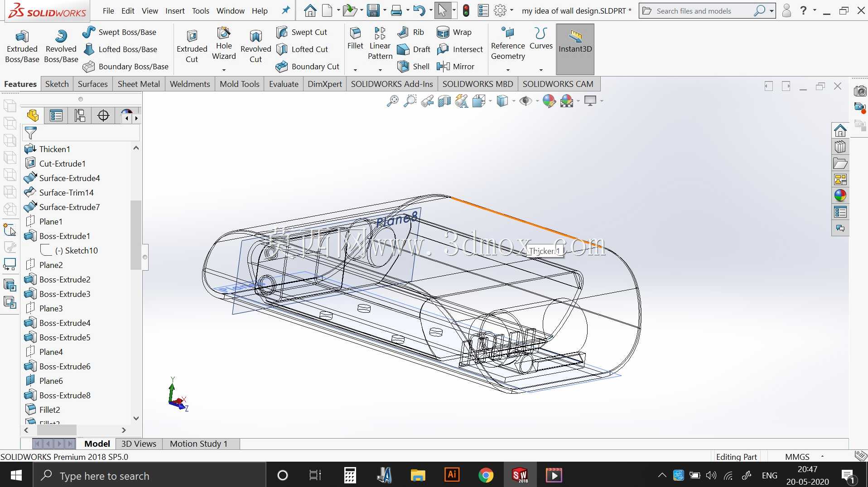
Task: Open the Display Style dropdown
Action: click(514, 101)
